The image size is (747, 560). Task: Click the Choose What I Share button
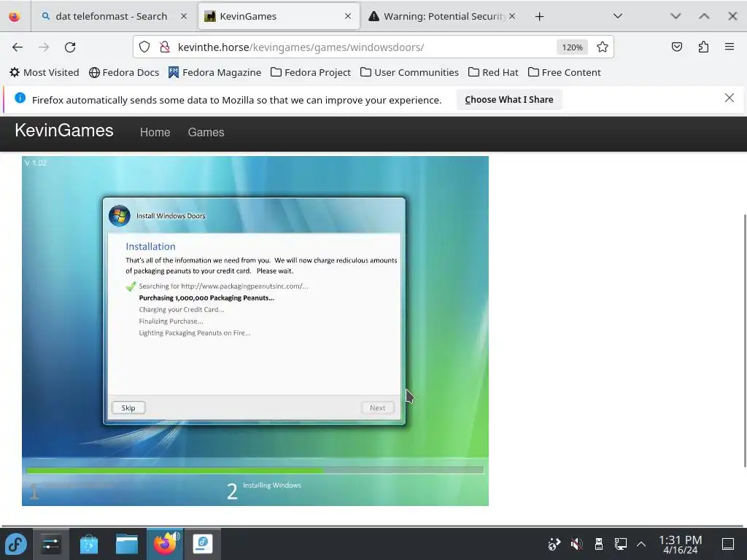tap(508, 99)
